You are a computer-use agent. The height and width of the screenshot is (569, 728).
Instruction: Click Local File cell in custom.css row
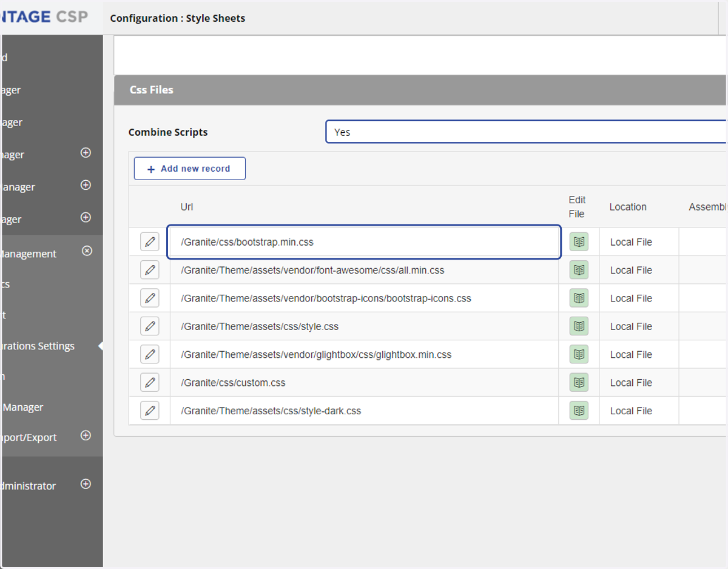(639, 383)
